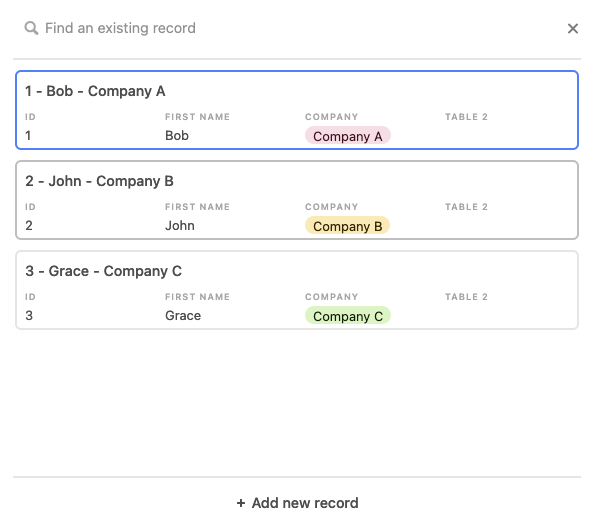Click the TABLE 2 label in Bob's card

tap(466, 117)
